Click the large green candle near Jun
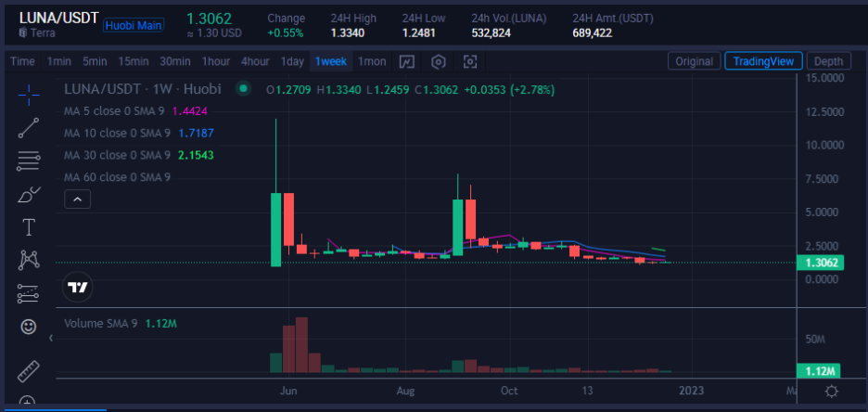 pyautogui.click(x=275, y=229)
